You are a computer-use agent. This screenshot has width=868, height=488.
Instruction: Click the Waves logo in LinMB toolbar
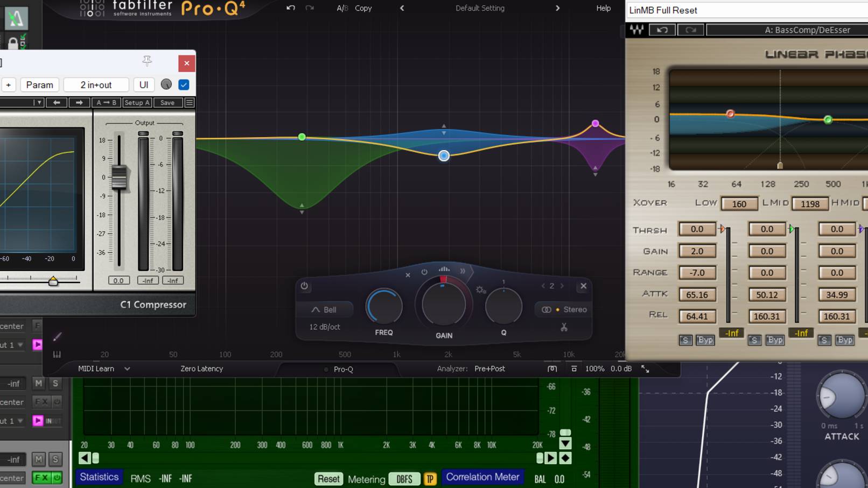[x=636, y=30]
